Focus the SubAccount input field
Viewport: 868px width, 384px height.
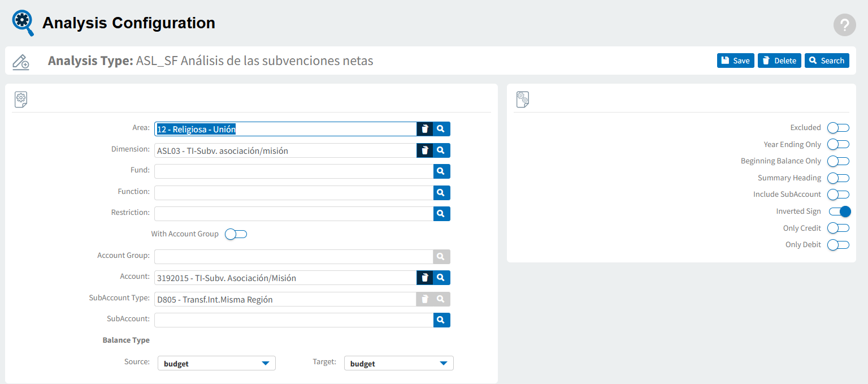point(294,320)
